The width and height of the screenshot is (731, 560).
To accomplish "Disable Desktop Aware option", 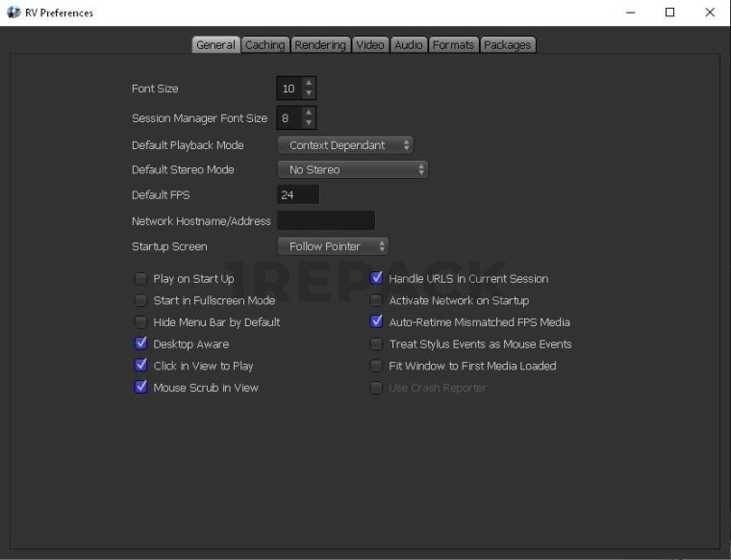I will pos(141,344).
